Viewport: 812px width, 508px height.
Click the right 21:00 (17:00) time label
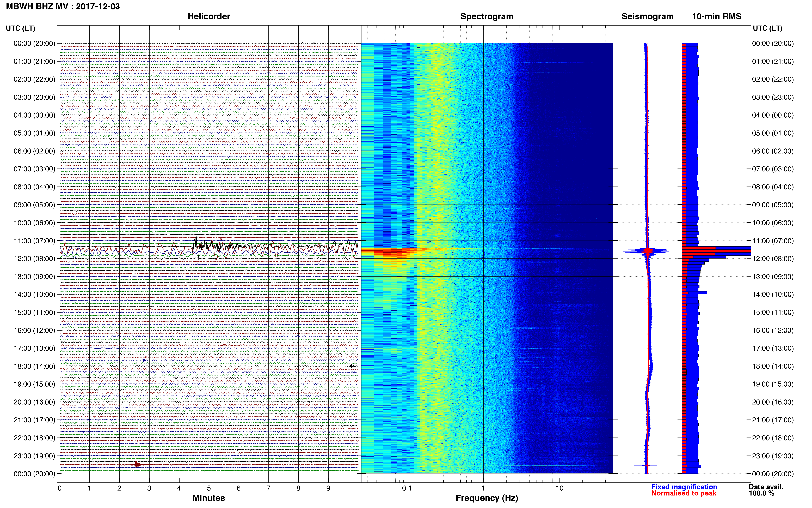pyautogui.click(x=773, y=420)
